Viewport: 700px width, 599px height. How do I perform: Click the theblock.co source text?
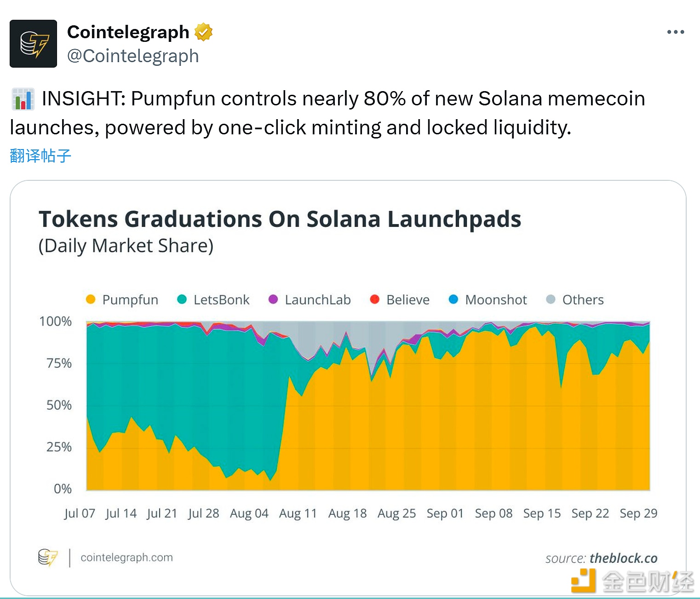click(x=623, y=559)
